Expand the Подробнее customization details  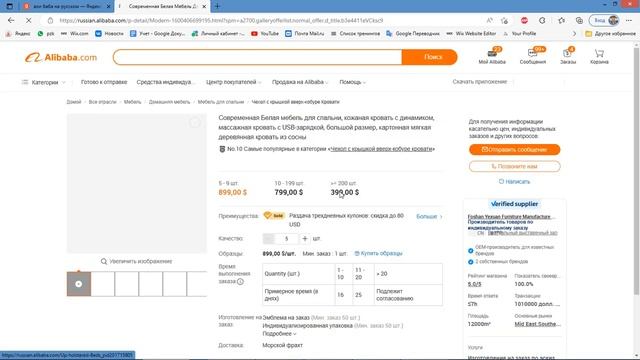pos(279,334)
